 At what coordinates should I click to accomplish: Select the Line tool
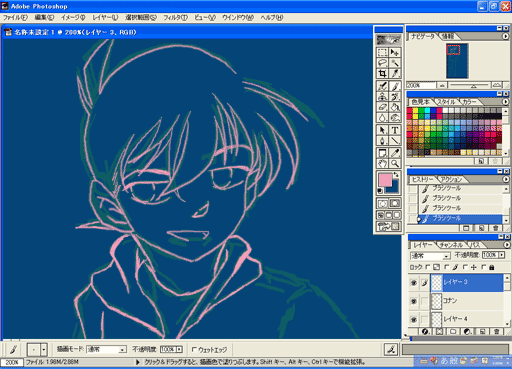point(395,140)
